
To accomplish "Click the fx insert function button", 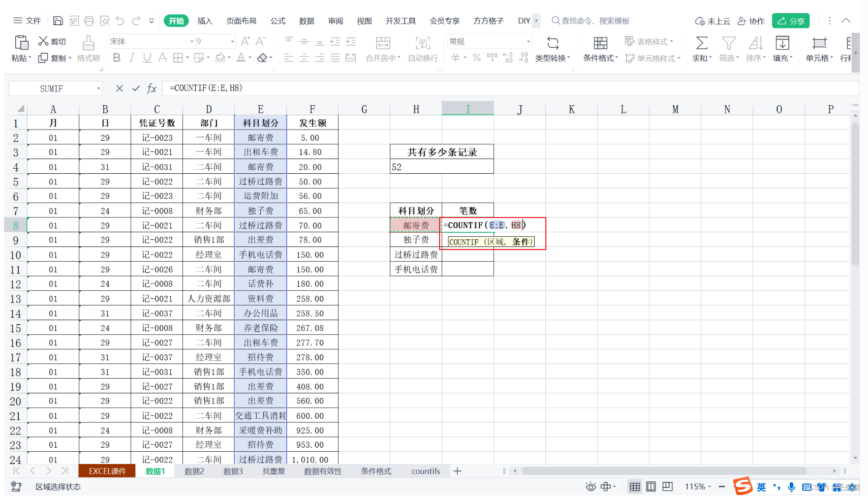I will tap(151, 88).
